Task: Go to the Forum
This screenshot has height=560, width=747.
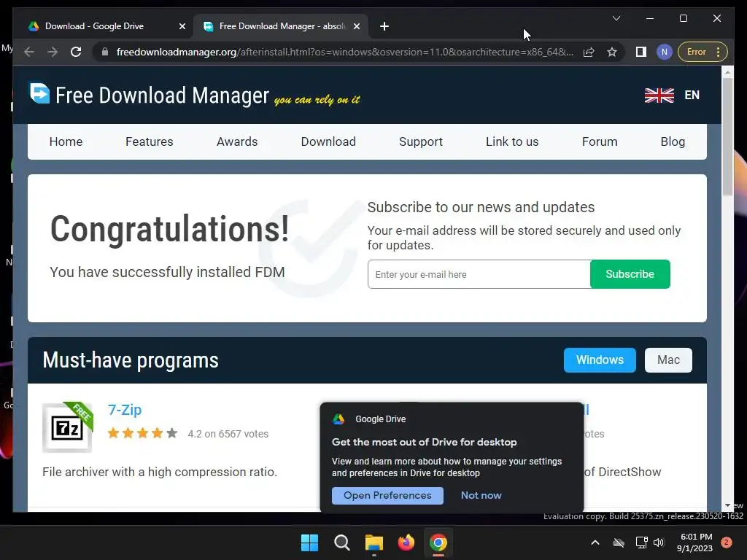Action: click(600, 141)
